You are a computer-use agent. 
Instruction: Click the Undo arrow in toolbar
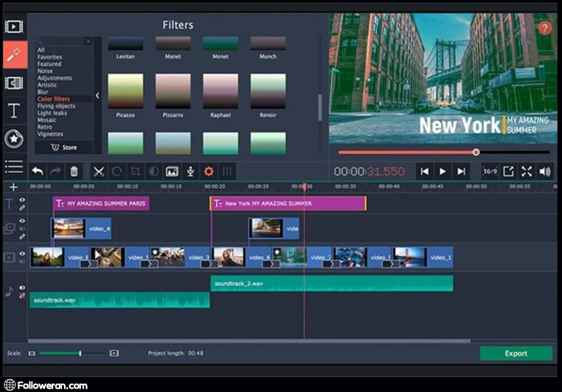[x=38, y=171]
